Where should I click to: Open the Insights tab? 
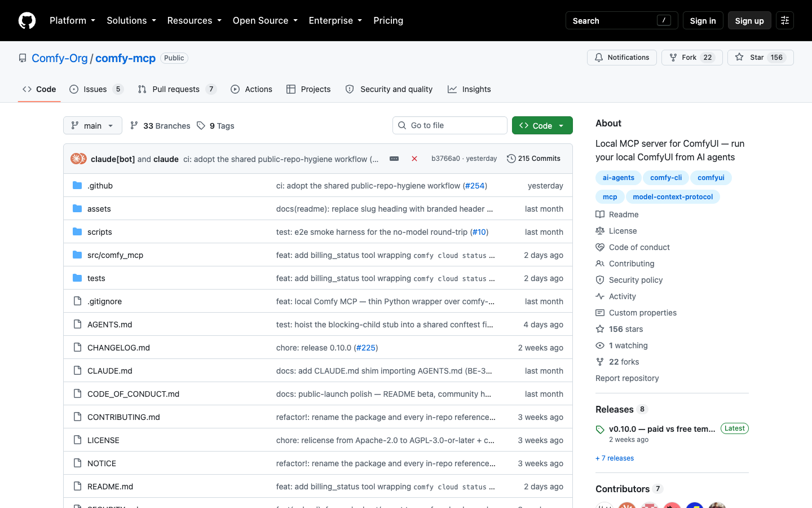point(469,89)
